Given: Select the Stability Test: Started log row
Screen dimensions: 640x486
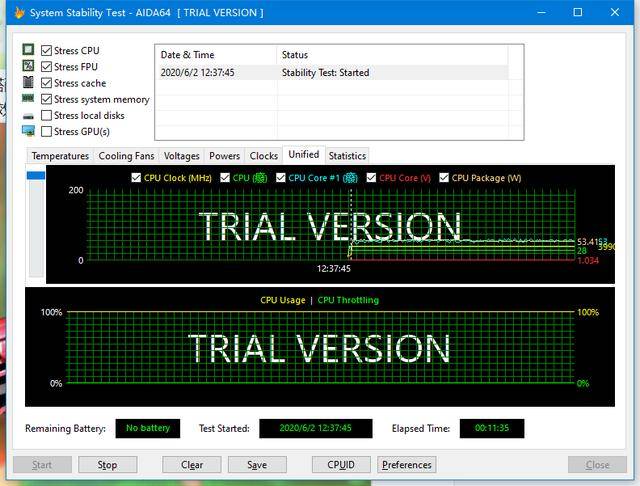Looking at the screenshot, I should click(x=331, y=73).
